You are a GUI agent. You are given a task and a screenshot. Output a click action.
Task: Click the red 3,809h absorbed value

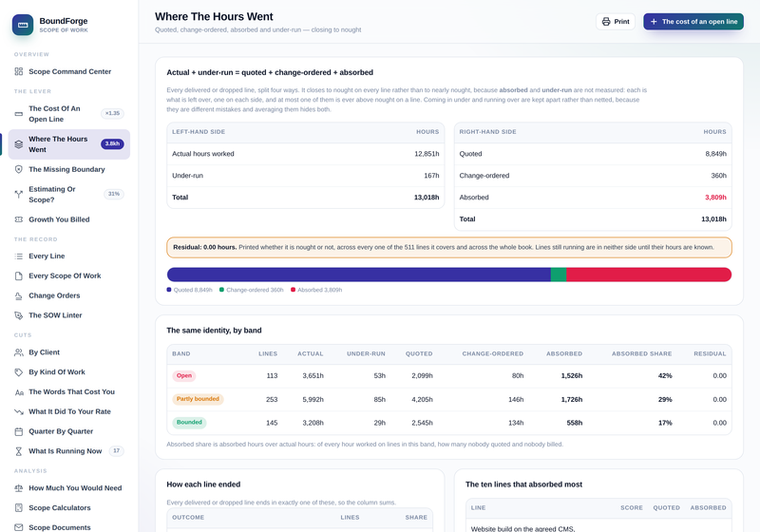coord(715,198)
